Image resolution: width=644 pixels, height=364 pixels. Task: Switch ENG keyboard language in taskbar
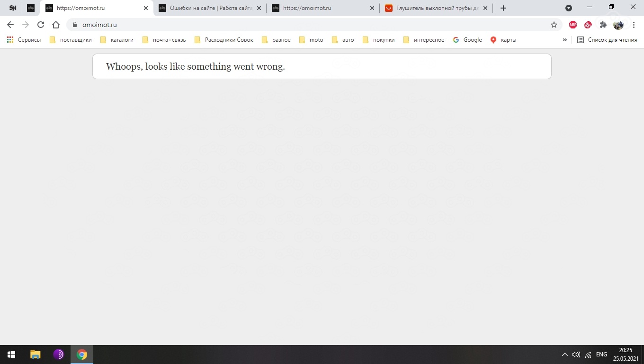[x=601, y=355]
